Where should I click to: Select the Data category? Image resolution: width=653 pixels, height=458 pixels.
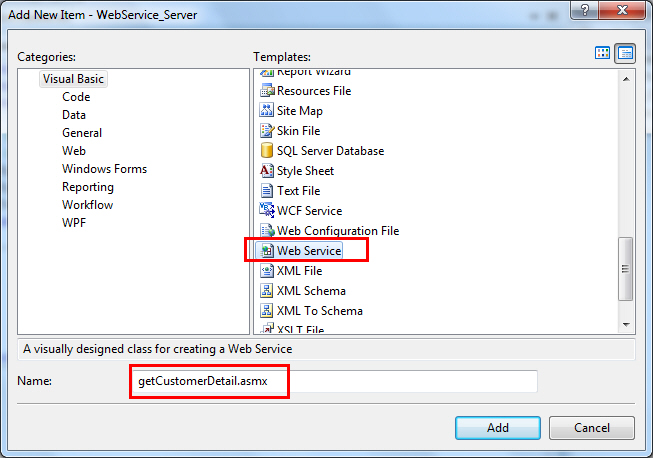coord(74,114)
